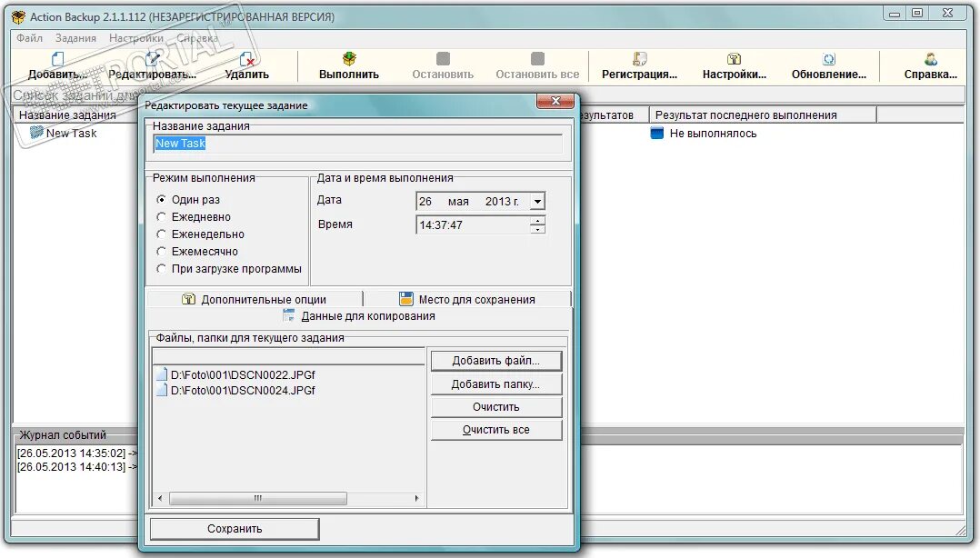This screenshot has height=558, width=980.
Task: Open Справка from the toolbar icon
Action: coord(931,59)
